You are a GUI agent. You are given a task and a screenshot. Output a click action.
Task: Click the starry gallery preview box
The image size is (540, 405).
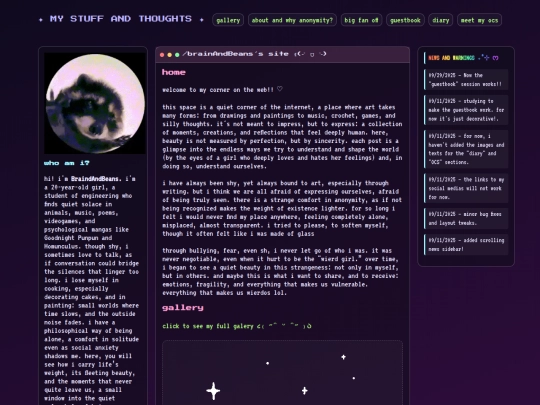[282, 373]
